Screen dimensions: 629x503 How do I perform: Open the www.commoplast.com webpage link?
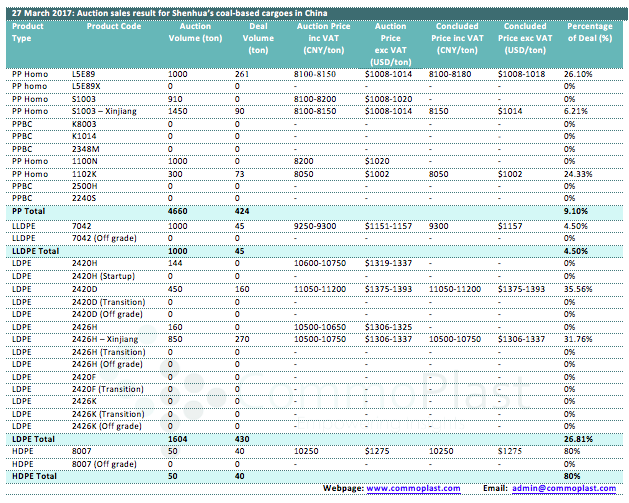[413, 487]
